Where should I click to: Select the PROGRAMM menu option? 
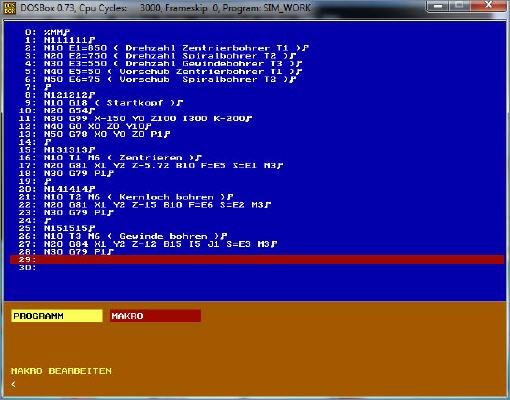57,316
